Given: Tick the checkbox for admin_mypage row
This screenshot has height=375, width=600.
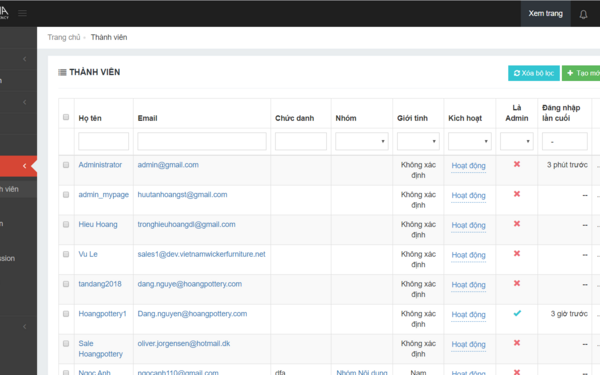Looking at the screenshot, I should [66, 195].
